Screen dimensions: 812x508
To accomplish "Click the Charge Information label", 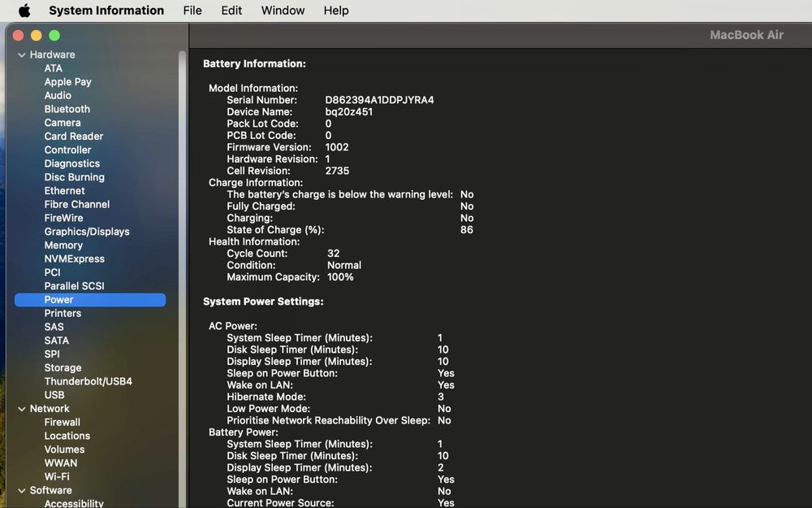I will click(255, 183).
